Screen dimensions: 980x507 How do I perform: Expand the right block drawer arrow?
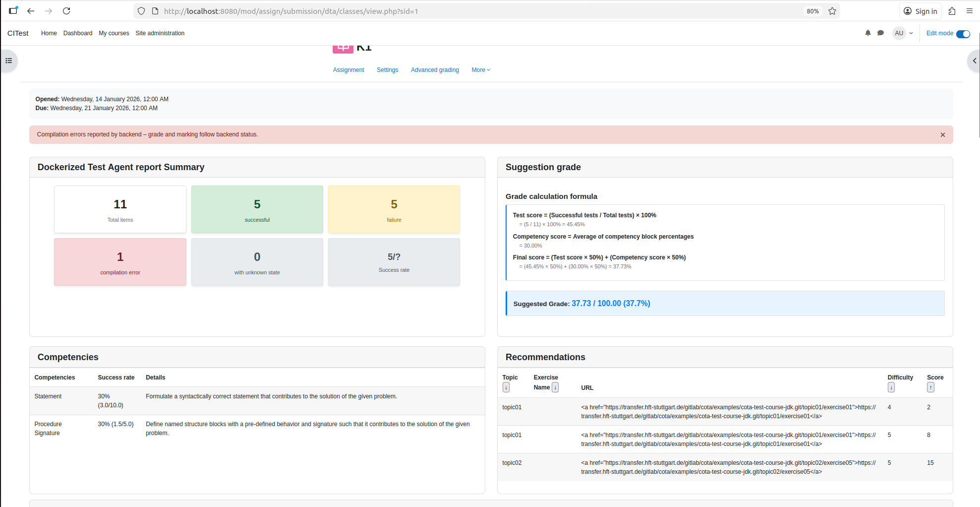coord(974,61)
